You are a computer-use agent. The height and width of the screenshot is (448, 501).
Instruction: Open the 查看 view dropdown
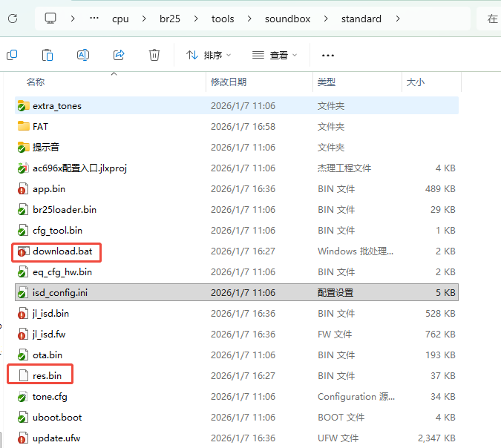(x=275, y=55)
